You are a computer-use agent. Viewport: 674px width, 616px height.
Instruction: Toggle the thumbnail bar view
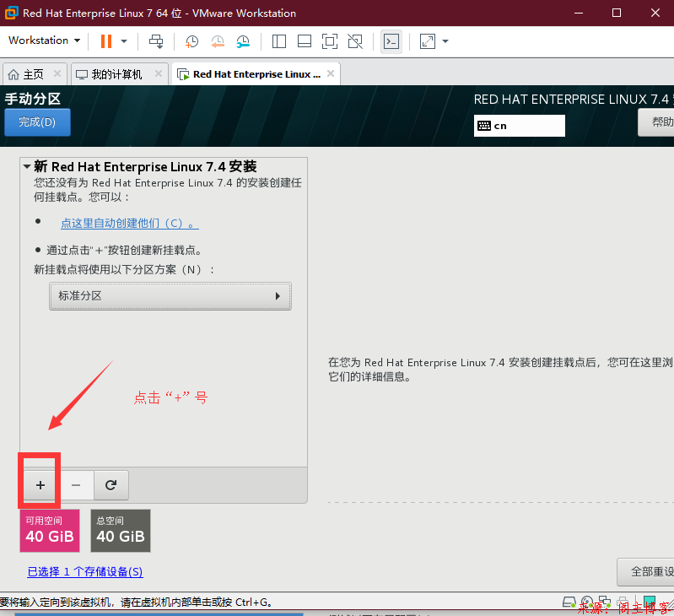[305, 41]
